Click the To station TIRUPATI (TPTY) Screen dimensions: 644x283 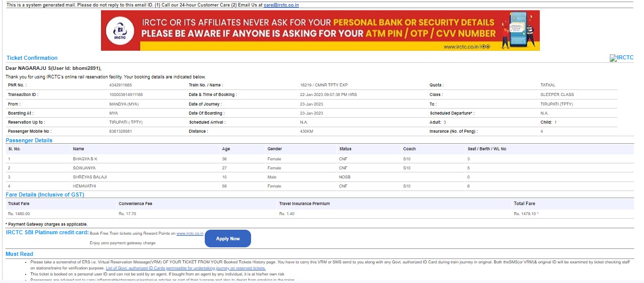[x=556, y=104]
